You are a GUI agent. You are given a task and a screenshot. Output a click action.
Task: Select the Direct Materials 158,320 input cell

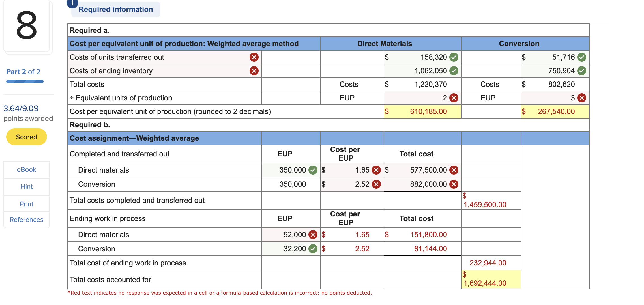pos(422,57)
